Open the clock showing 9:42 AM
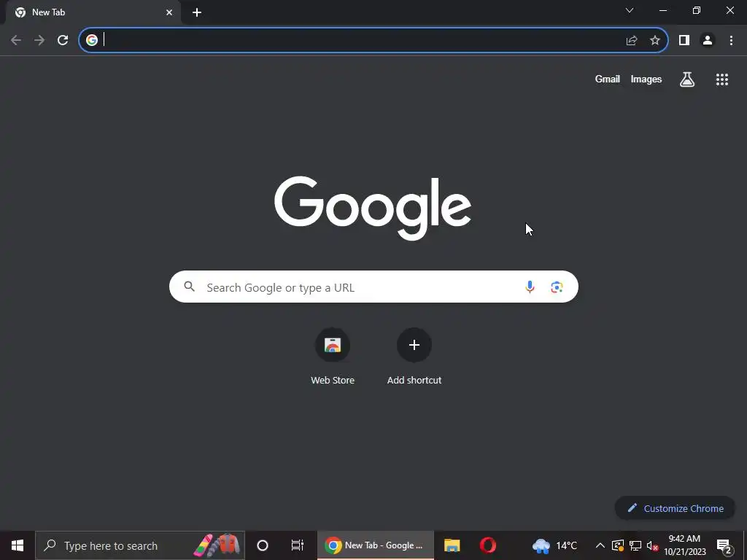 [x=685, y=545]
